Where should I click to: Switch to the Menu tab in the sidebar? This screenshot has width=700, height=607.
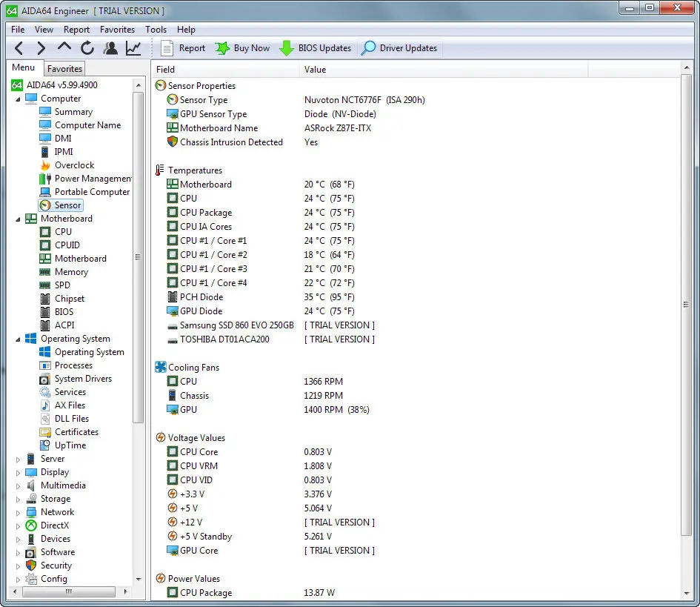[24, 67]
